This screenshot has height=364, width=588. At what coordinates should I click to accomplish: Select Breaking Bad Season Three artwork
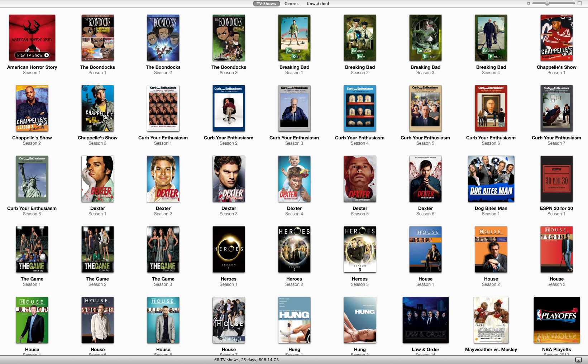point(425,38)
